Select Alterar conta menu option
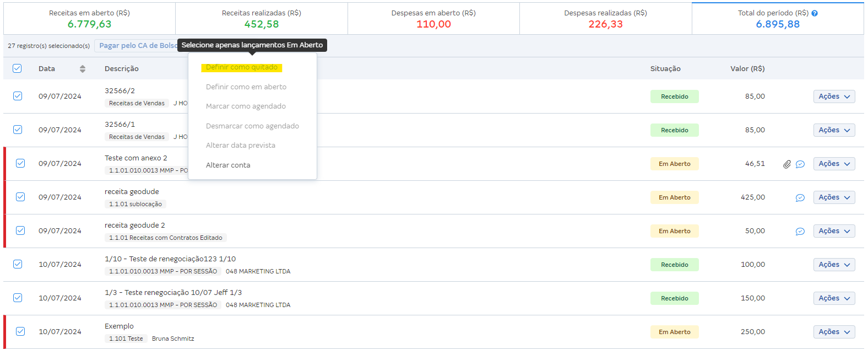Screen dimensions: 868x349 pyautogui.click(x=228, y=165)
